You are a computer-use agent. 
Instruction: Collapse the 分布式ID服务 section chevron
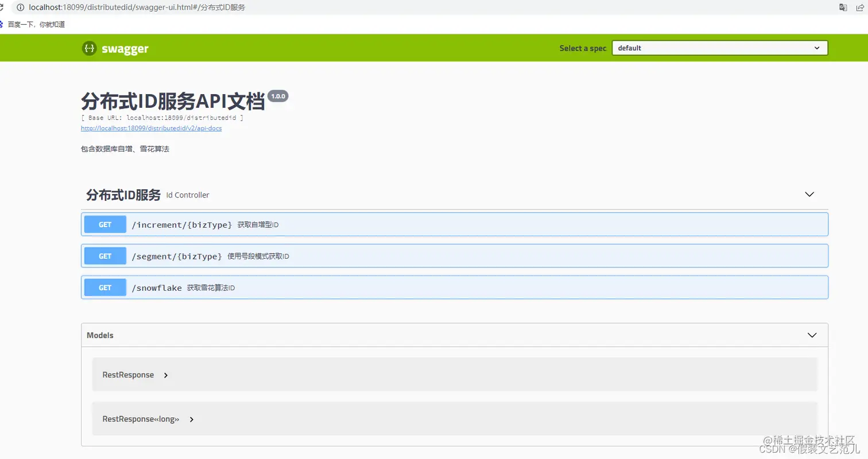click(x=809, y=195)
